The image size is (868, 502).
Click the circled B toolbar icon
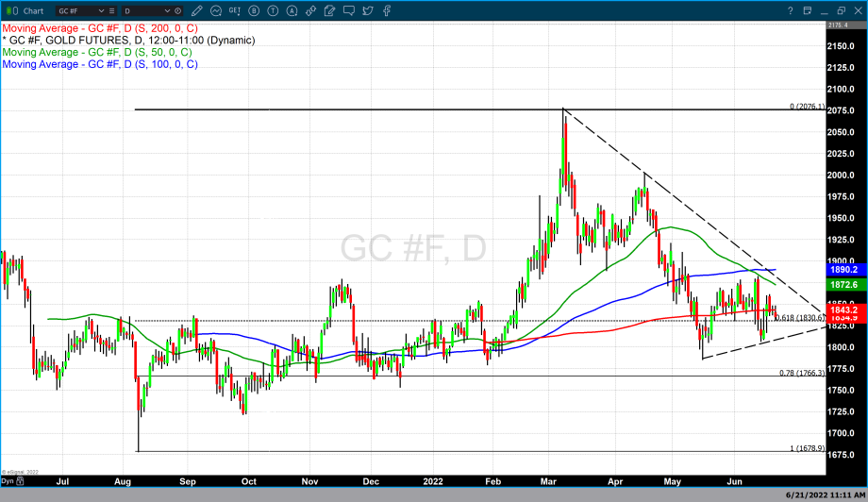tap(256, 10)
